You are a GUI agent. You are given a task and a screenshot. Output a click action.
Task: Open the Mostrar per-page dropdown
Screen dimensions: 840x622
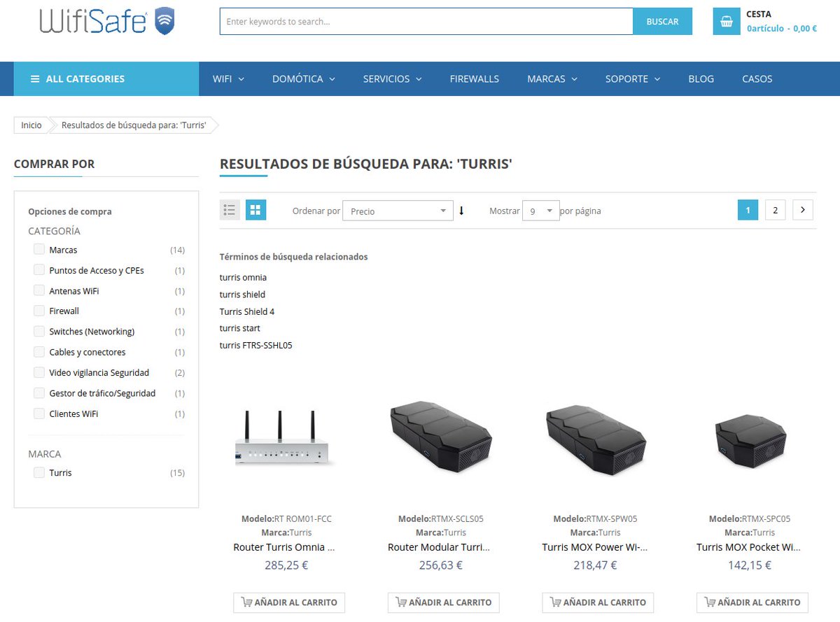tap(541, 211)
